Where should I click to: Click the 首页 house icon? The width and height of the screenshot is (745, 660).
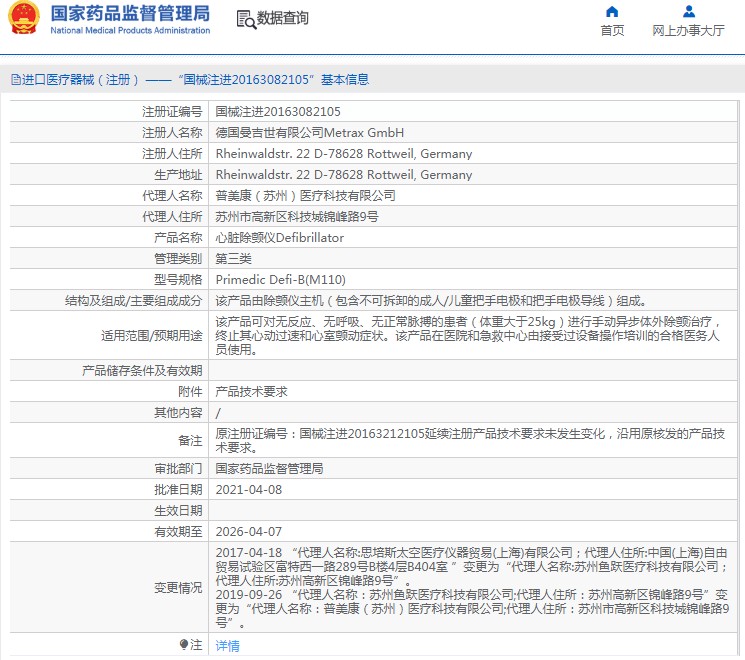click(x=612, y=12)
